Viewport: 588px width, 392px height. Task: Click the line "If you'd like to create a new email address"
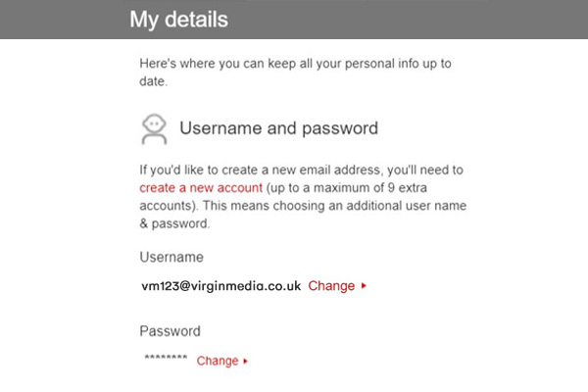(301, 170)
